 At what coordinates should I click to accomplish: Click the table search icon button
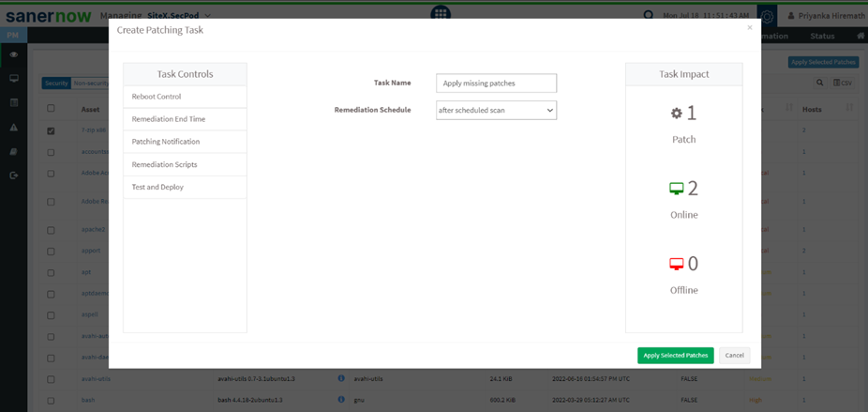[819, 83]
